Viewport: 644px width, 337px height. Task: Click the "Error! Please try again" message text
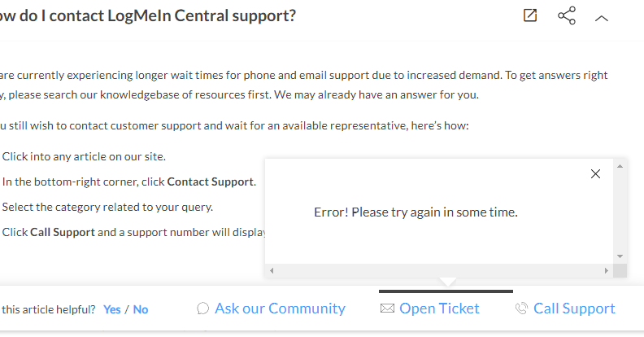(x=416, y=212)
